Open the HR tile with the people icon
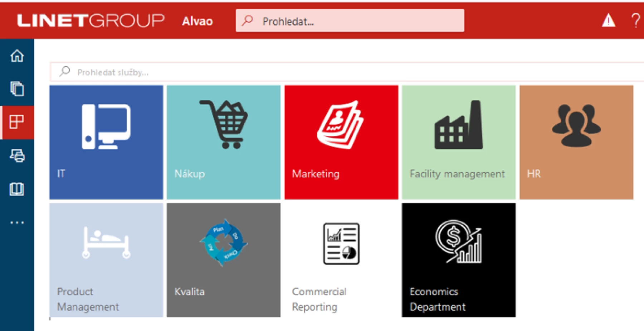 (x=576, y=142)
